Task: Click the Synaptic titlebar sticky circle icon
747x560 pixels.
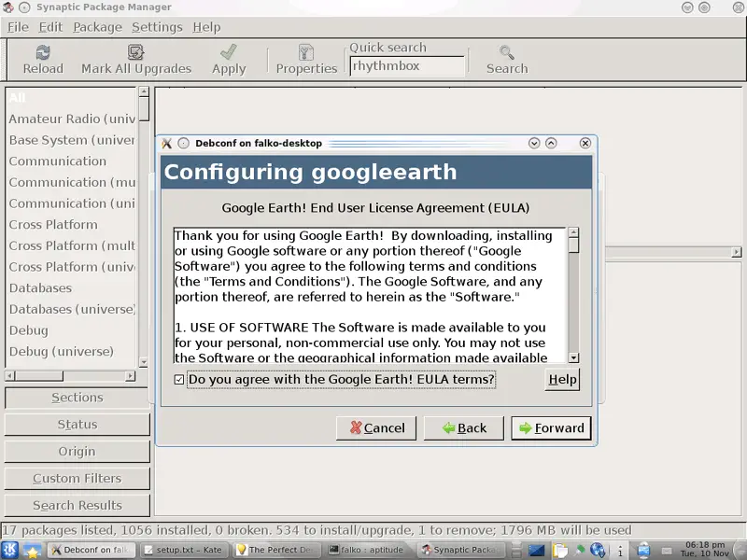Action: coord(25,7)
